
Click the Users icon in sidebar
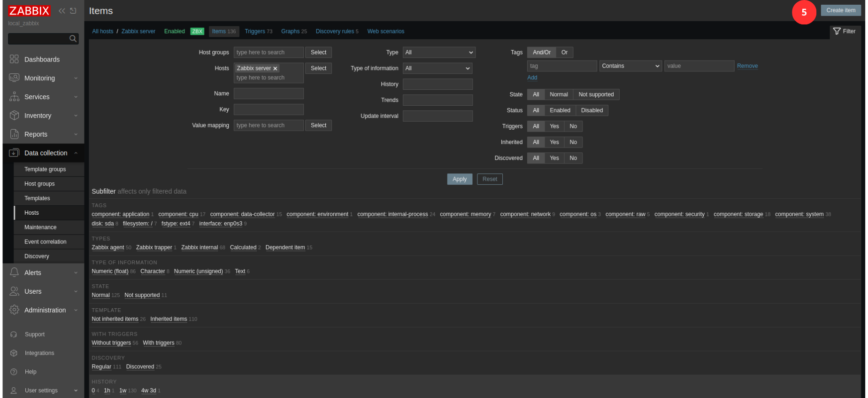click(14, 291)
